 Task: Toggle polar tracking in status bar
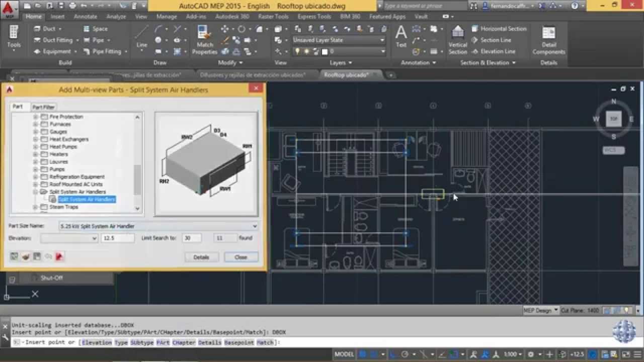[406, 354]
